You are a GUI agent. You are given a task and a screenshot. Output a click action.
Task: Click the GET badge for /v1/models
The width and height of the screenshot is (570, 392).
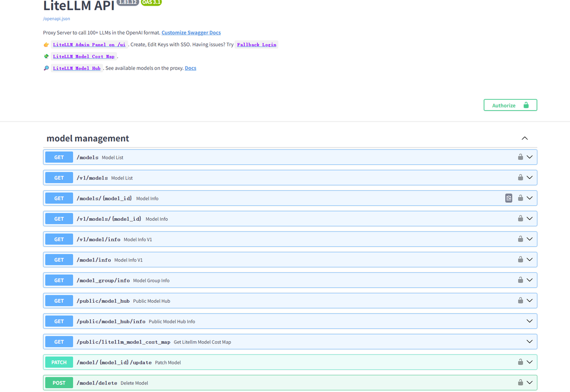tap(59, 177)
